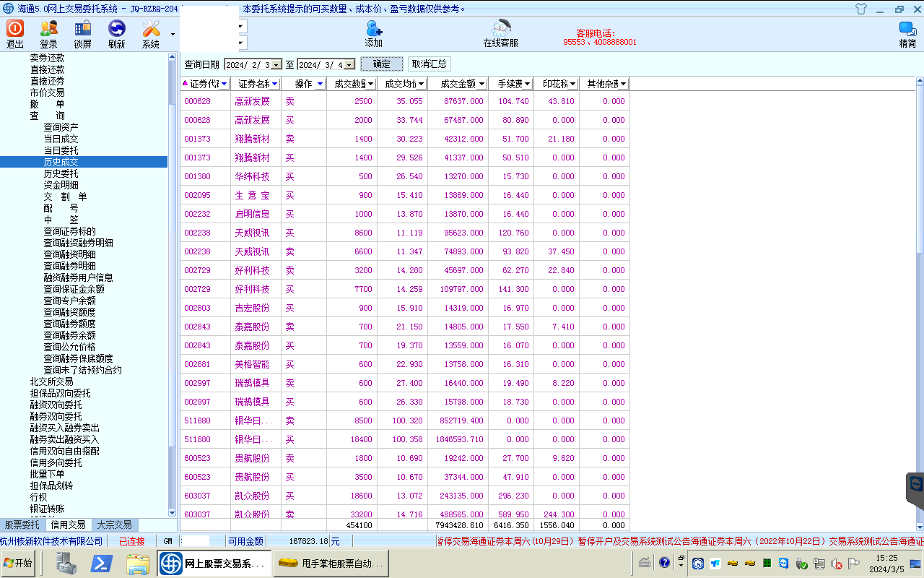Open the Windows 开始 start button
This screenshot has height=578, width=924.
click(x=19, y=564)
